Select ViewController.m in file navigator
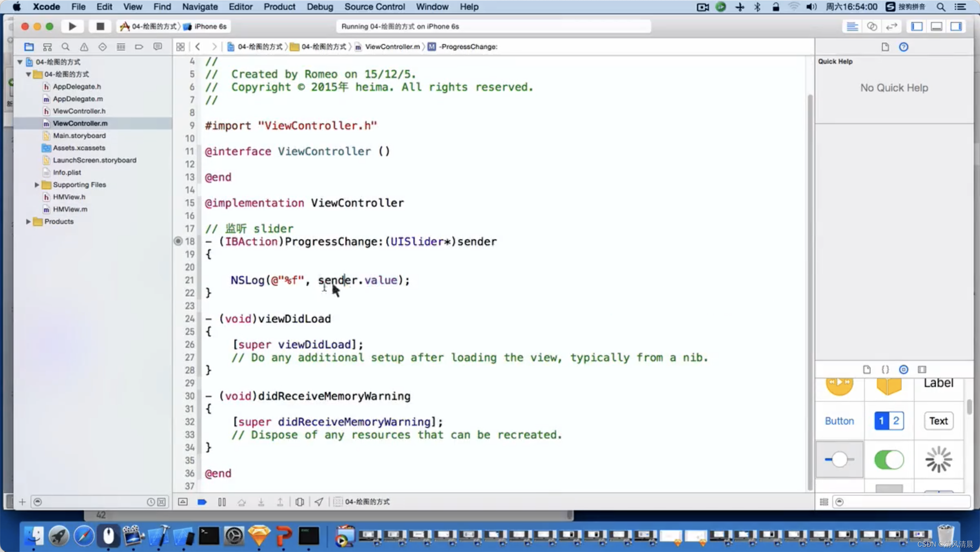The image size is (980, 552). point(80,123)
